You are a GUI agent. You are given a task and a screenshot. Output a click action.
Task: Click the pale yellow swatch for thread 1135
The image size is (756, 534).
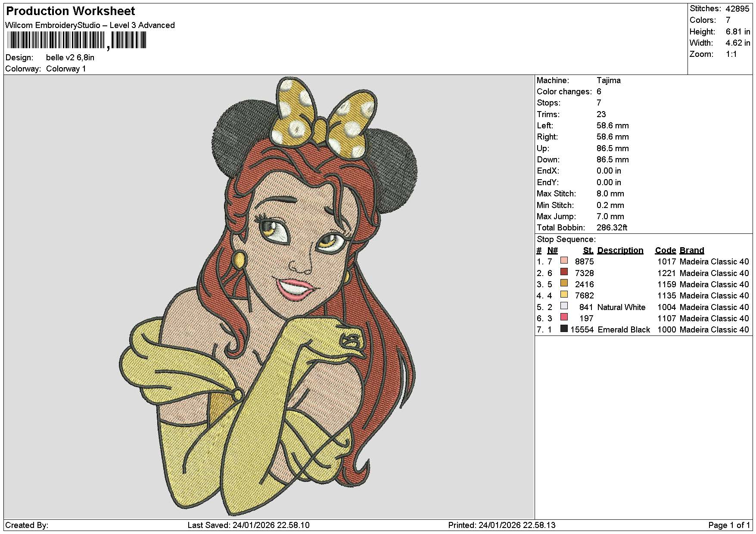point(564,295)
